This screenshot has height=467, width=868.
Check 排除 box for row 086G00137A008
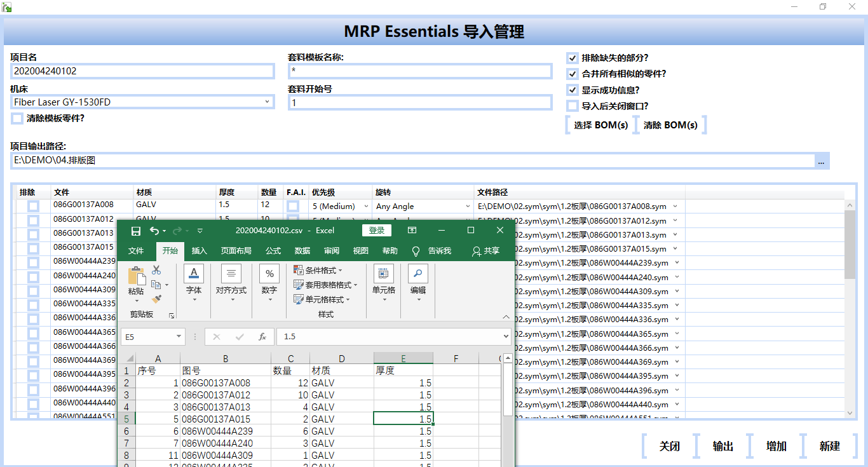[33, 206]
